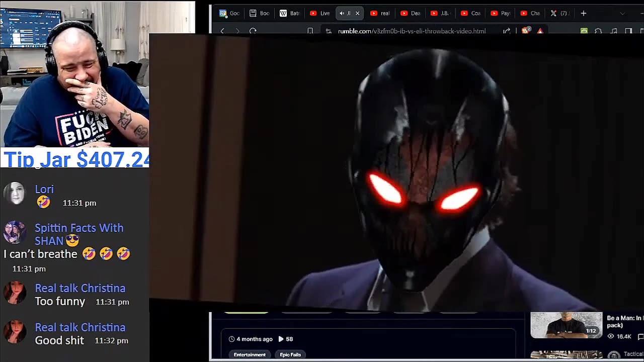This screenshot has width=644, height=362.
Task: Click the Tip Jar $407.24 banner
Action: [x=75, y=159]
